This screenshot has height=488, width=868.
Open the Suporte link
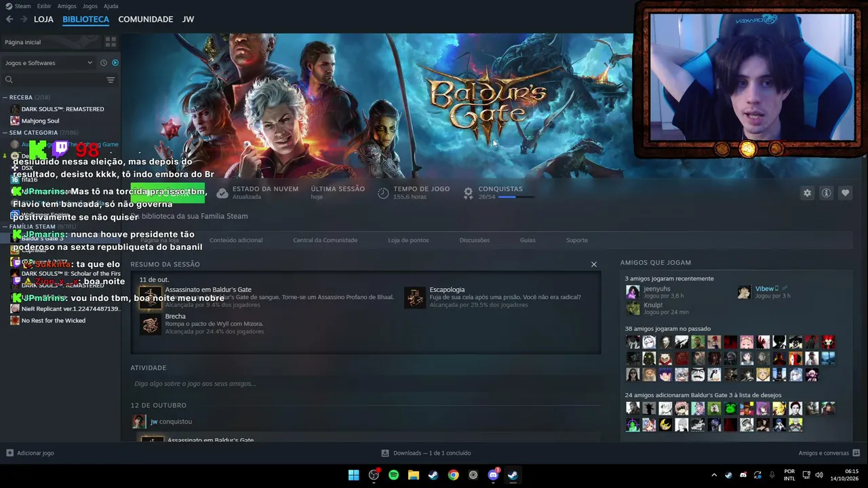pyautogui.click(x=577, y=240)
